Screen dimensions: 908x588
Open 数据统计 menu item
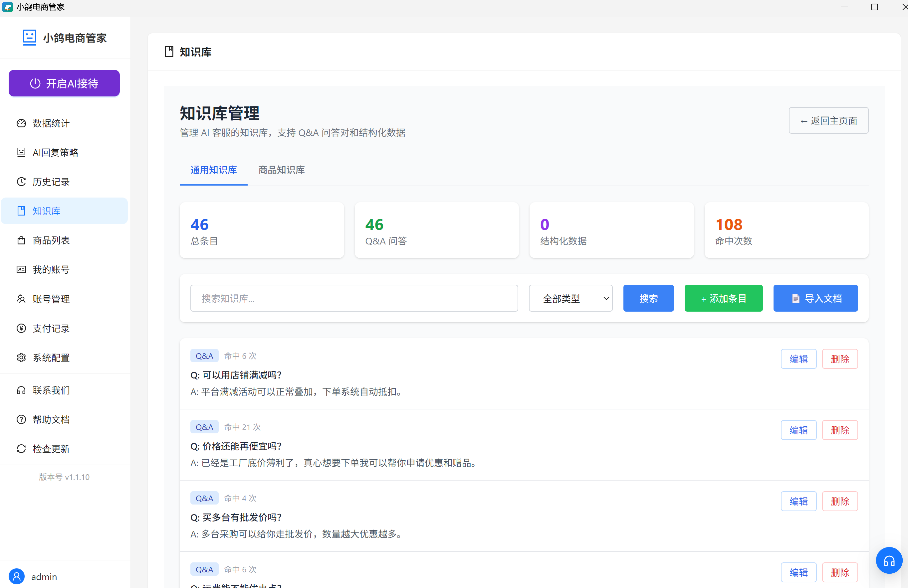[x=64, y=123]
